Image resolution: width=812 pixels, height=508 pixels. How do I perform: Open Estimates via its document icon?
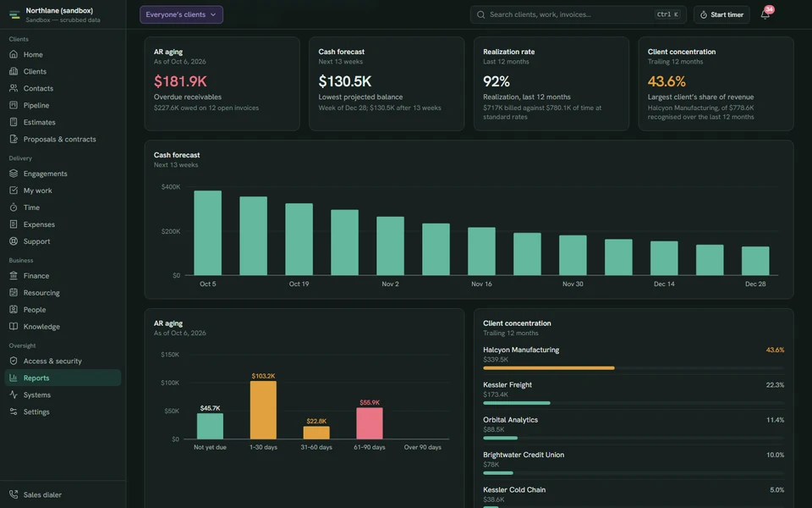pyautogui.click(x=14, y=122)
